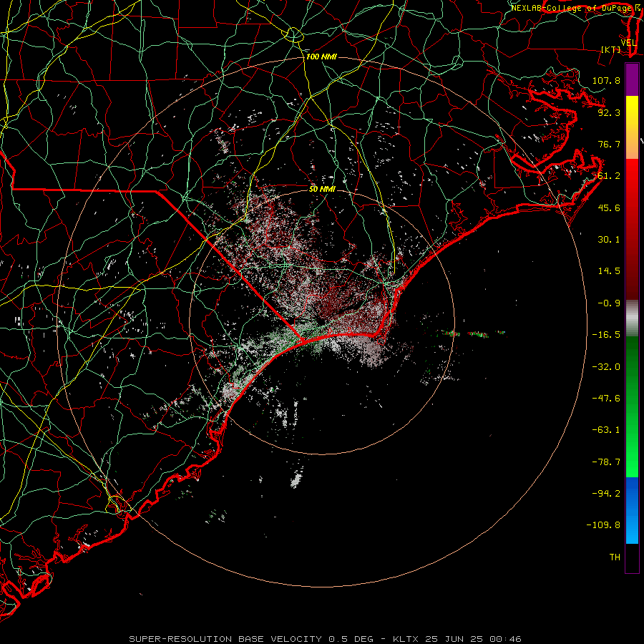Image resolution: width=644 pixels, height=644 pixels.
Task: Select the -78.7 velocity scale value
Action: coord(606,462)
